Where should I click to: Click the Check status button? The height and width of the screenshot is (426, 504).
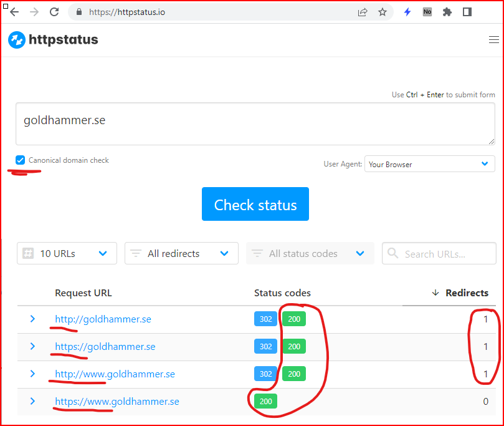click(255, 204)
